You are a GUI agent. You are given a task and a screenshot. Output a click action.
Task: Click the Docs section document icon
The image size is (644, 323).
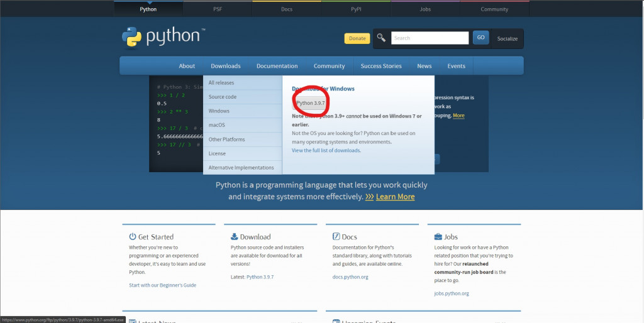[336, 236]
